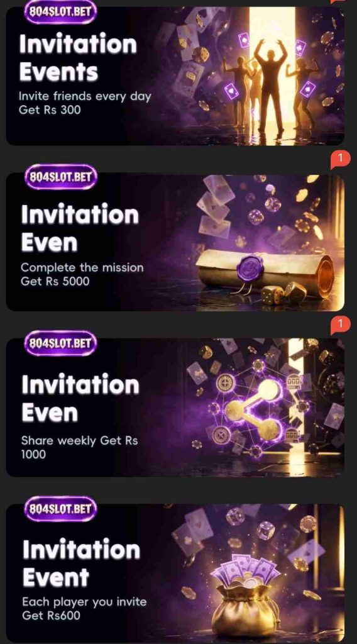Open the Each player you invite Rs600 banner
Image resolution: width=357 pixels, height=644 pixels.
175,574
